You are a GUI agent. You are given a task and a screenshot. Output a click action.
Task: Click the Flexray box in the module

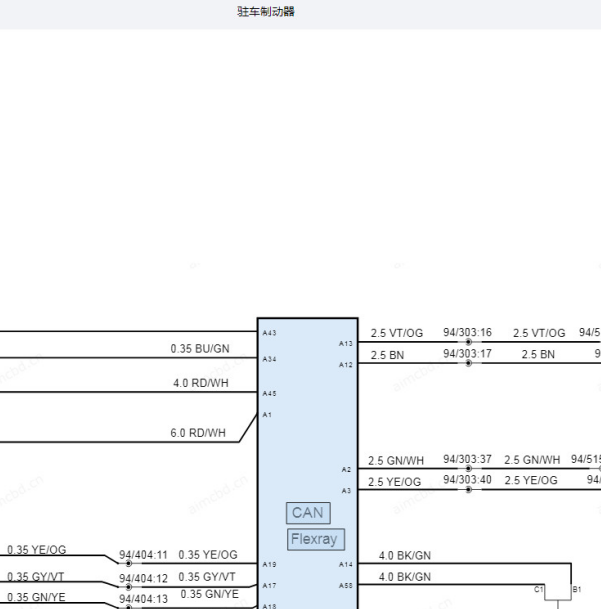(316, 539)
